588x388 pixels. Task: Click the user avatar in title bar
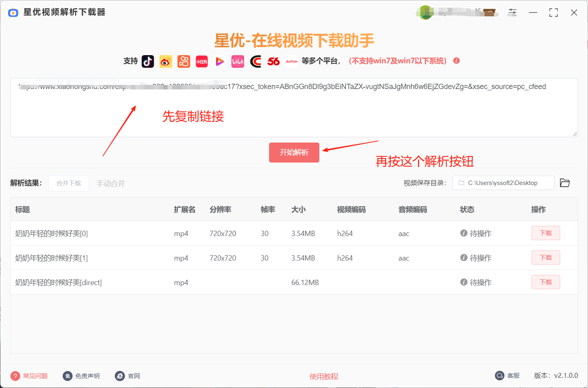(426, 12)
